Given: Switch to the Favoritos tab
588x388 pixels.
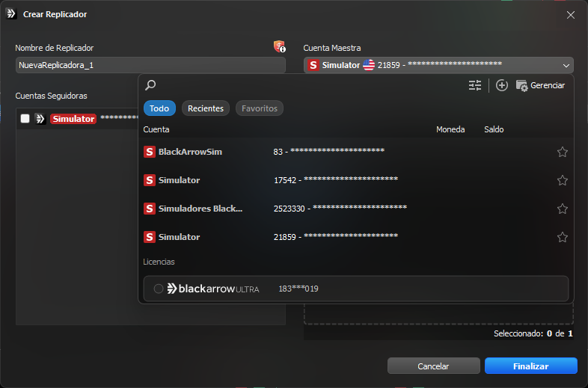Looking at the screenshot, I should point(260,108).
